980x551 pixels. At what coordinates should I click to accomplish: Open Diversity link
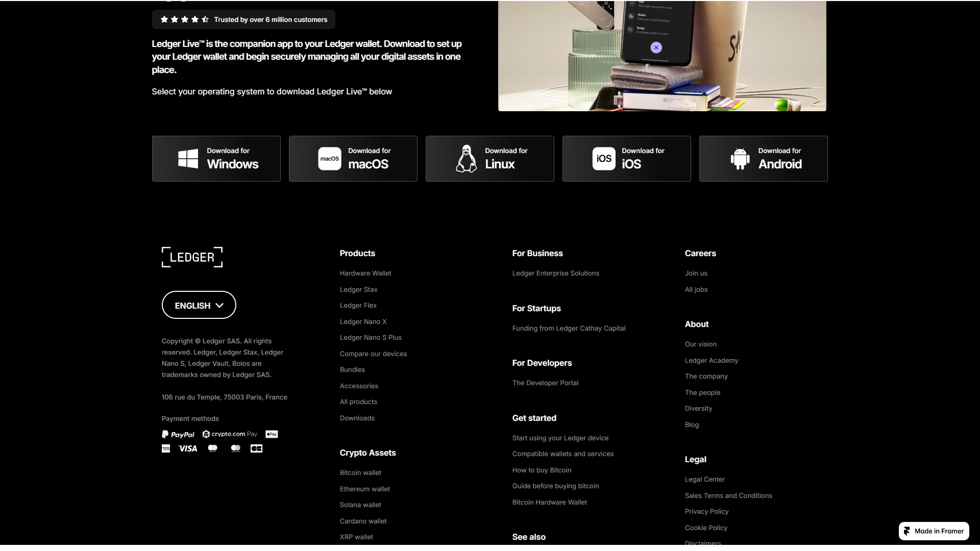pos(699,409)
